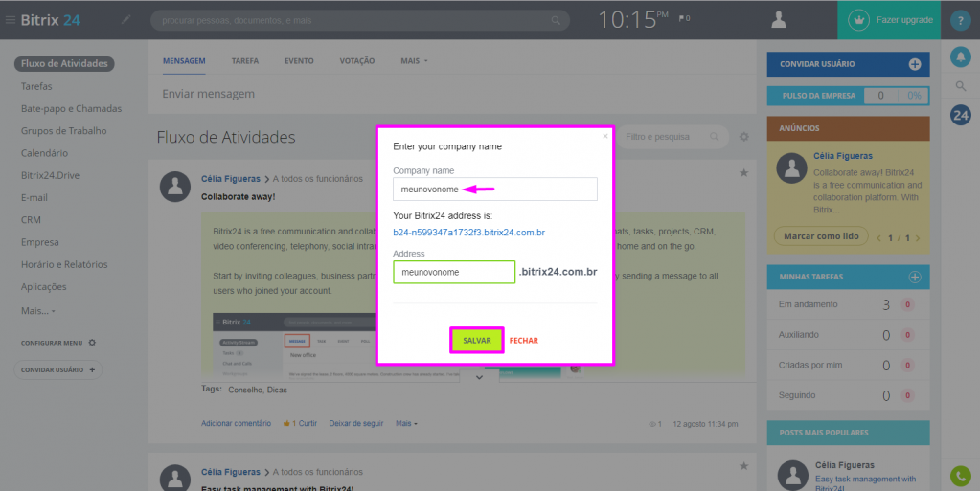Screen dimensions: 980x491
Task: Click the Pulso da Empresa indicator
Action: pos(848,96)
